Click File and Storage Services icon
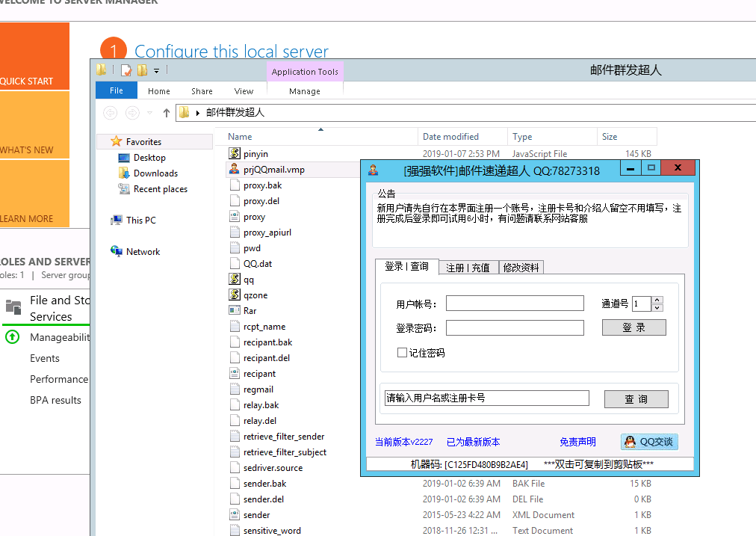The image size is (756, 536). tap(13, 306)
